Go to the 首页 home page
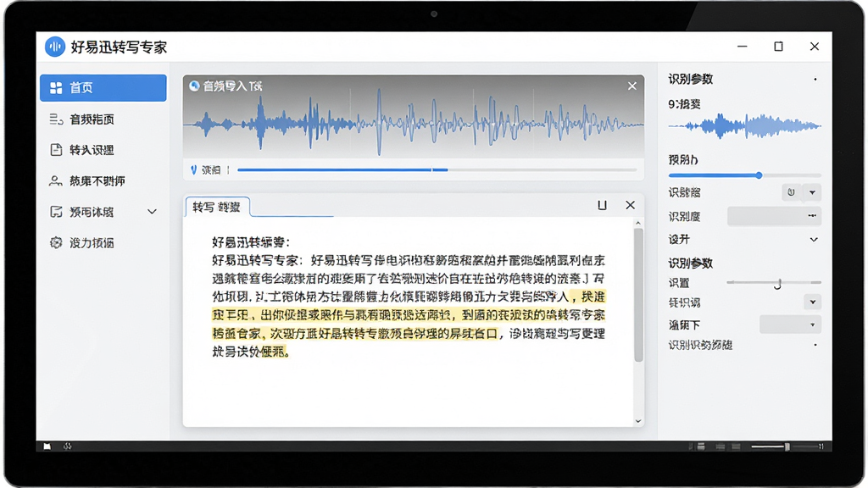 [x=103, y=88]
